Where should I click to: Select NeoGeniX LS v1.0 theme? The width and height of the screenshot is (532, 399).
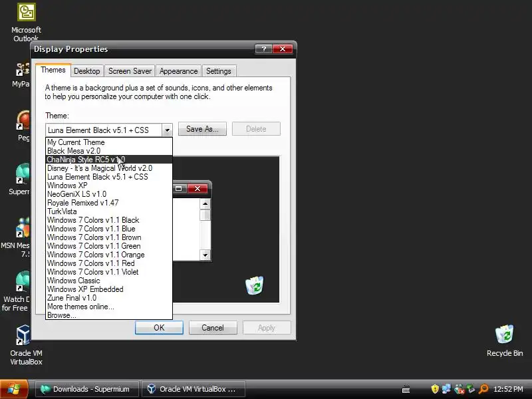tap(109, 194)
